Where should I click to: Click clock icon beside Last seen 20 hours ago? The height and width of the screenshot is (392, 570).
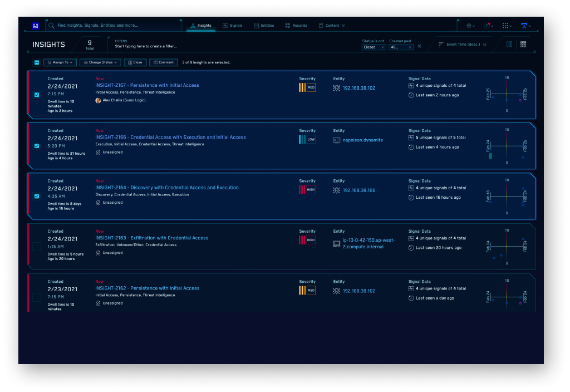411,248
